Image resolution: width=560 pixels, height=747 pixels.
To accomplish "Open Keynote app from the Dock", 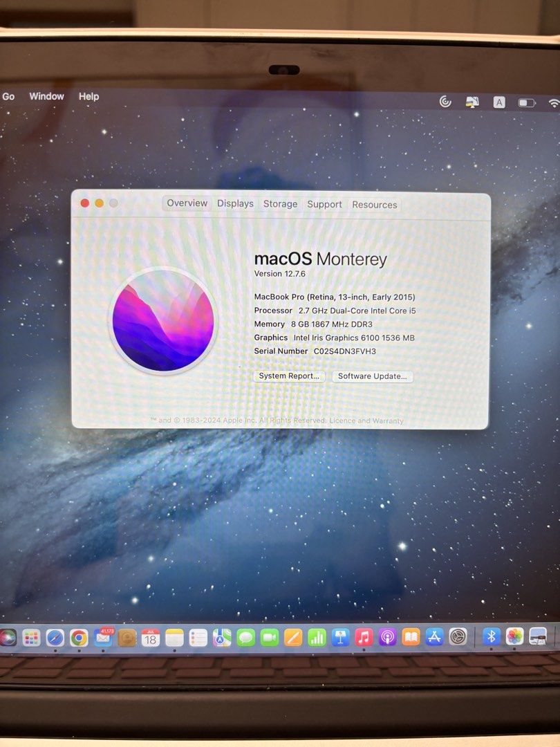I will pyautogui.click(x=340, y=638).
